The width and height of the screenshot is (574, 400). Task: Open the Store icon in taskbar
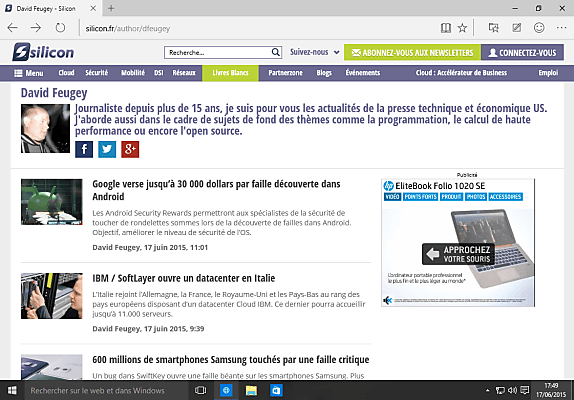[276, 390]
